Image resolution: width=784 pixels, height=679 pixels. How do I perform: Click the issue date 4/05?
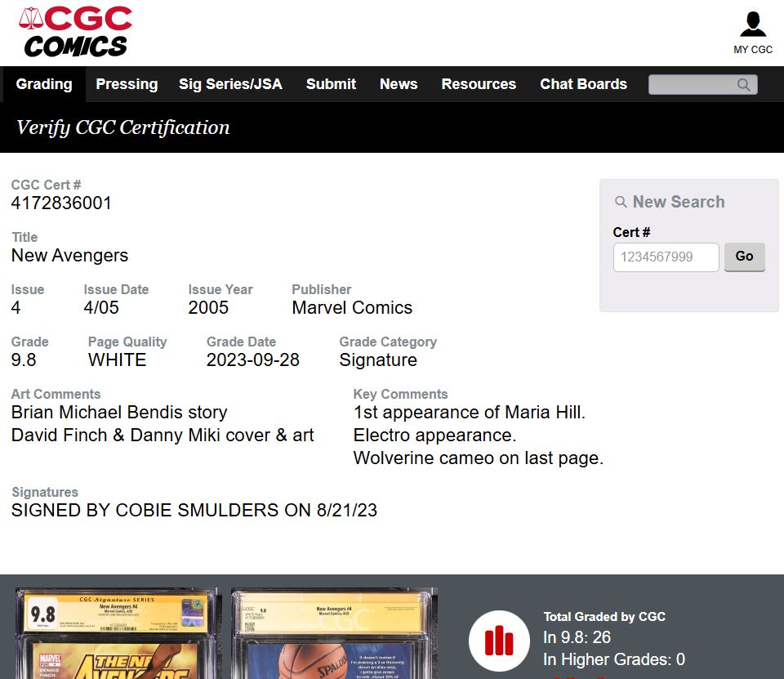[101, 308]
